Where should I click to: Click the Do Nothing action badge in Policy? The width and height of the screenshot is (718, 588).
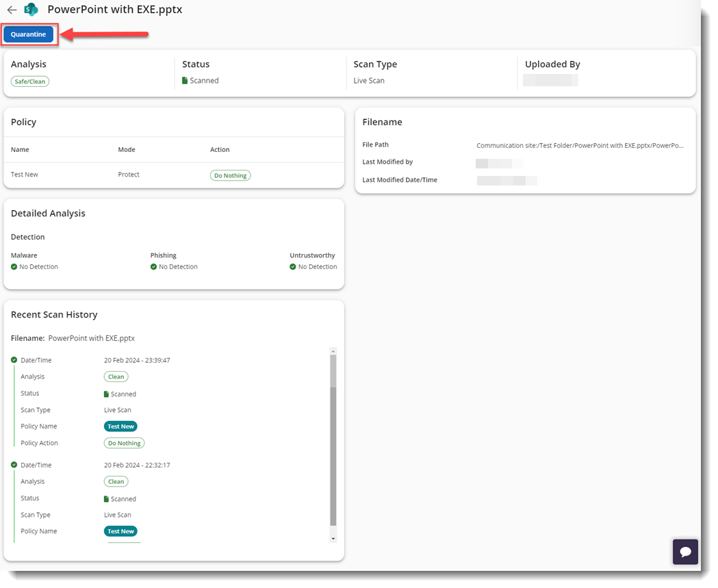230,175
